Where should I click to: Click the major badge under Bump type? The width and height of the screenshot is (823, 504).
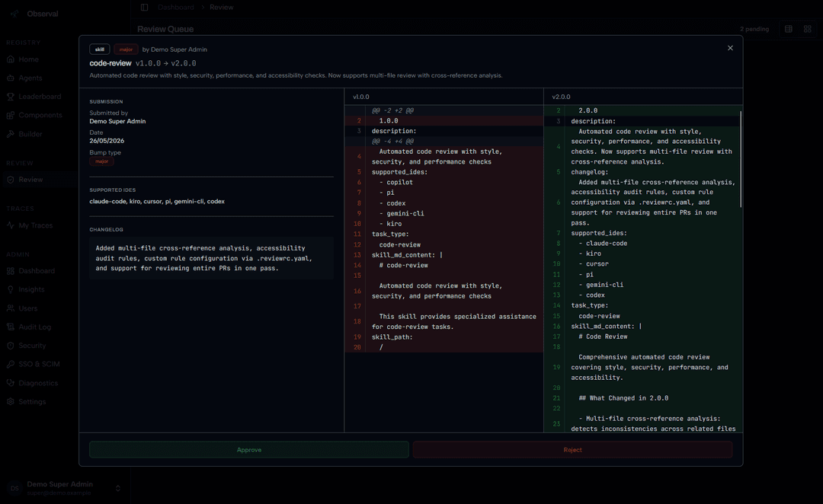click(x=102, y=161)
